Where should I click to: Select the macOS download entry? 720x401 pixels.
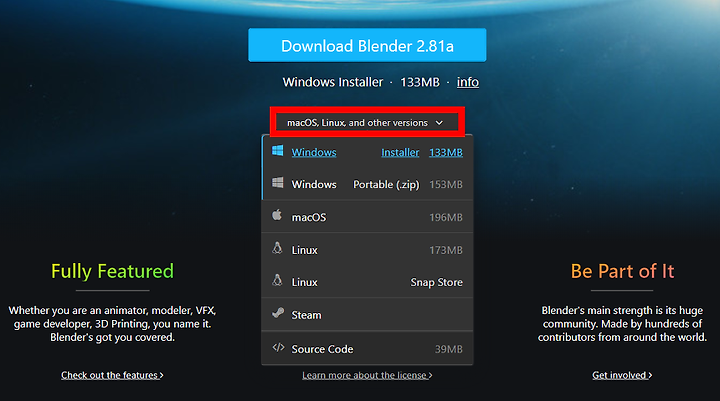367,217
